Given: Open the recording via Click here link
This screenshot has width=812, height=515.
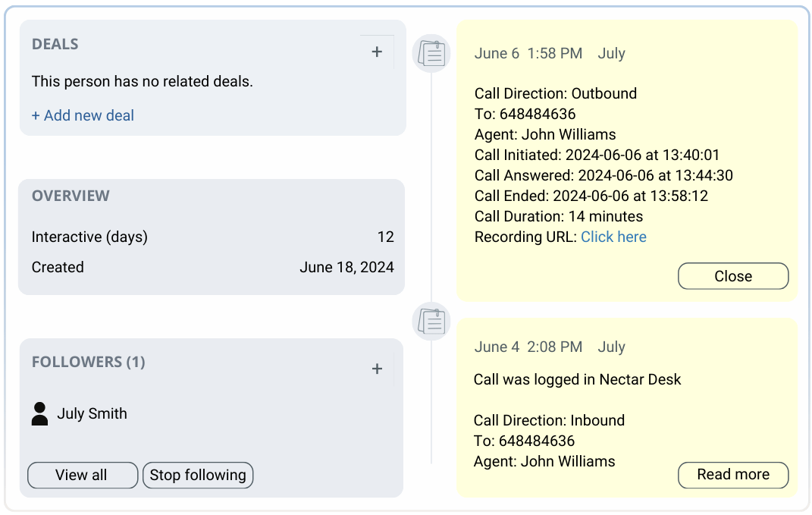Looking at the screenshot, I should [x=613, y=237].
